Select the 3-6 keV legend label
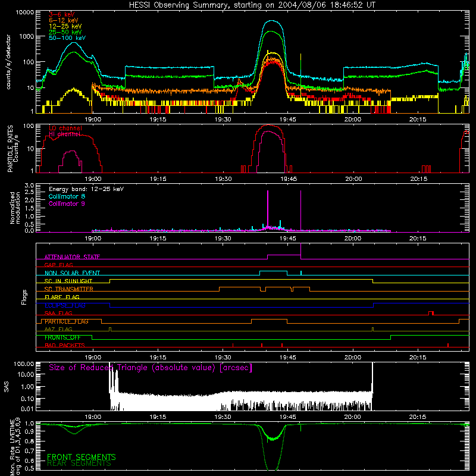The height and width of the screenshot is (476, 476). coord(62,14)
